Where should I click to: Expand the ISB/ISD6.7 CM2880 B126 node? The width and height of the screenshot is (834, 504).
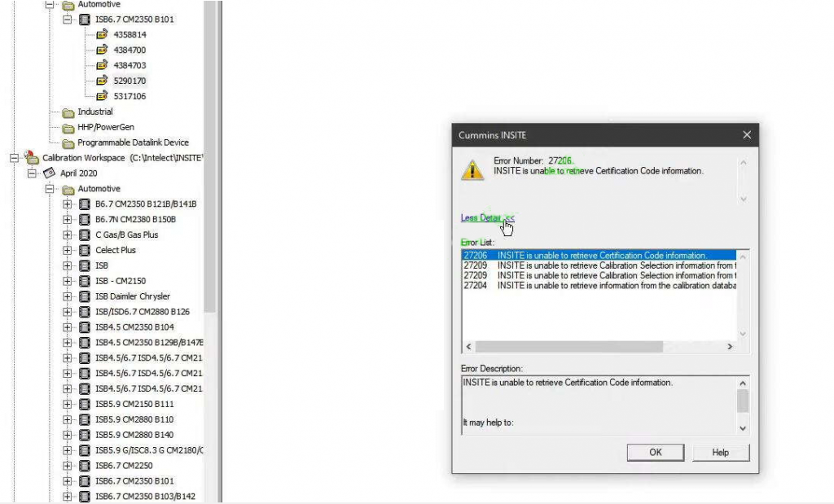click(x=67, y=312)
